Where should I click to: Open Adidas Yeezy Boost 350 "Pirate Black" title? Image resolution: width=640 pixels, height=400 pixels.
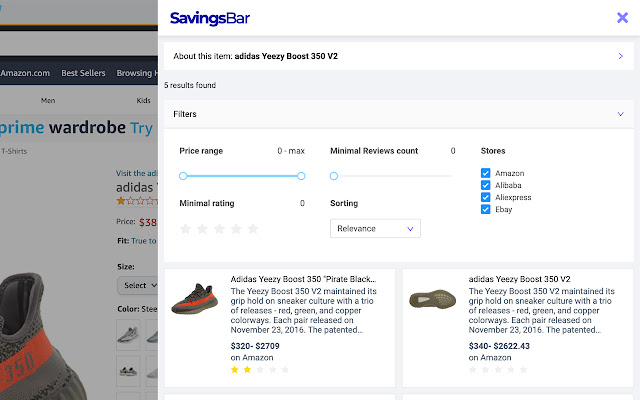(303, 279)
